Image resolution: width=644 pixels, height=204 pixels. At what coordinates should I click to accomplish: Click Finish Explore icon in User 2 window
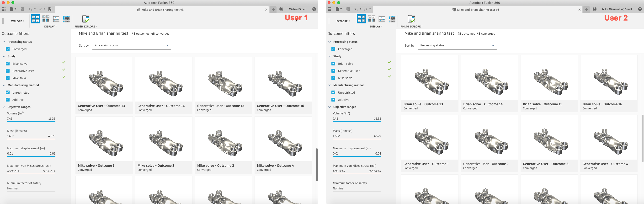[411, 19]
